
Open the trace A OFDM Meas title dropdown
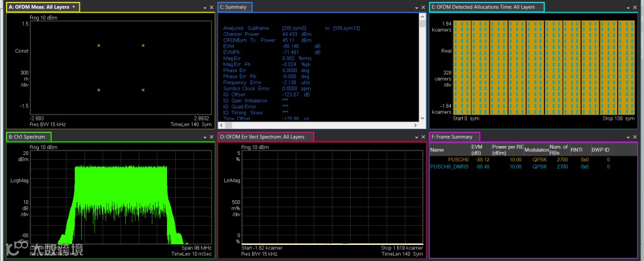[73, 7]
